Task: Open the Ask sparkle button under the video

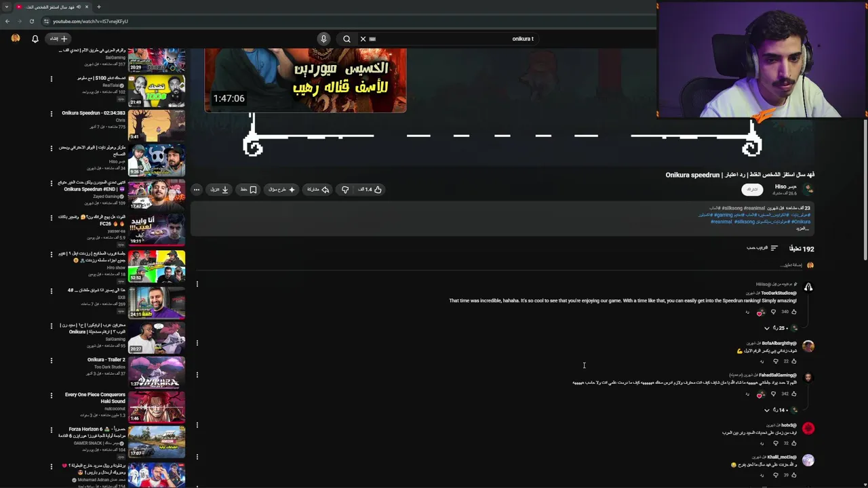Action: tap(282, 190)
